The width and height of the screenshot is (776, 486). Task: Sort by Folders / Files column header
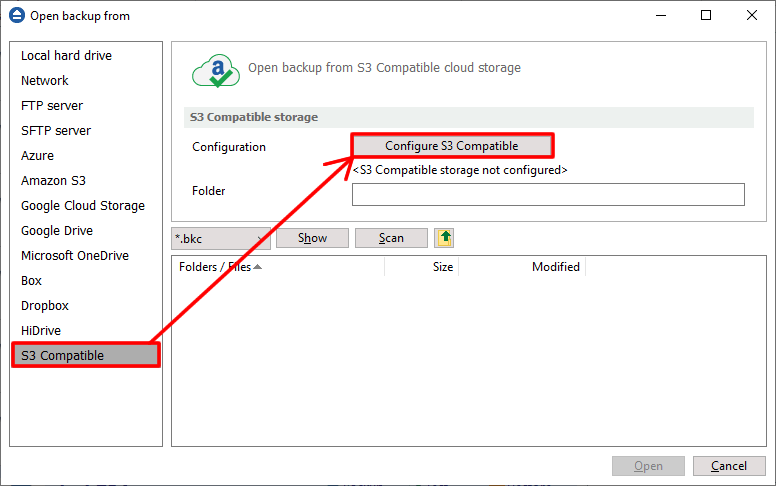pyautogui.click(x=220, y=267)
